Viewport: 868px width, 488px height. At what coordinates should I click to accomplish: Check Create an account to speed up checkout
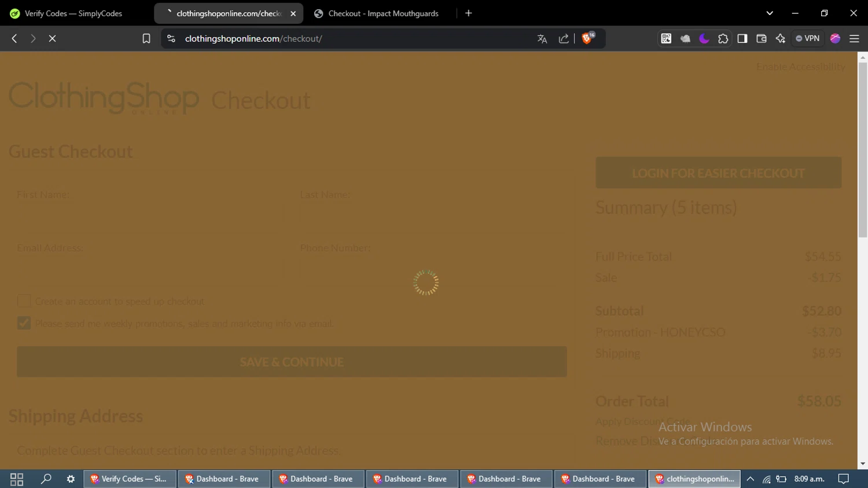pos(24,301)
